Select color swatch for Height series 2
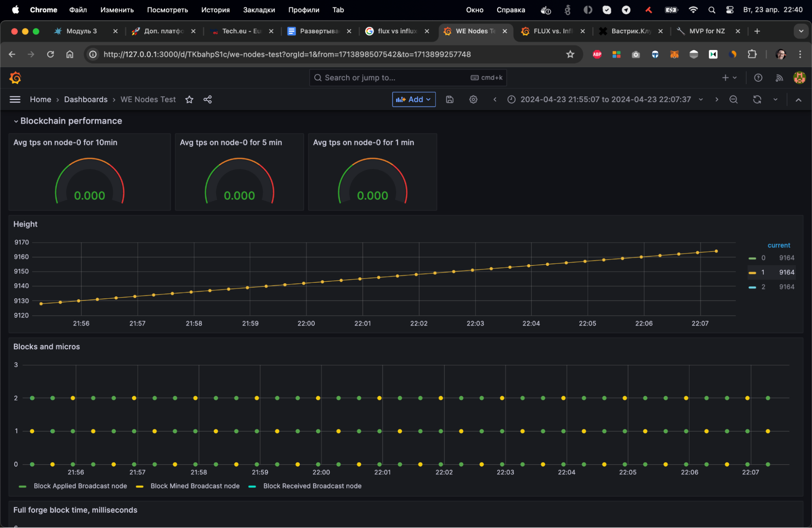This screenshot has height=528, width=812. pos(752,287)
